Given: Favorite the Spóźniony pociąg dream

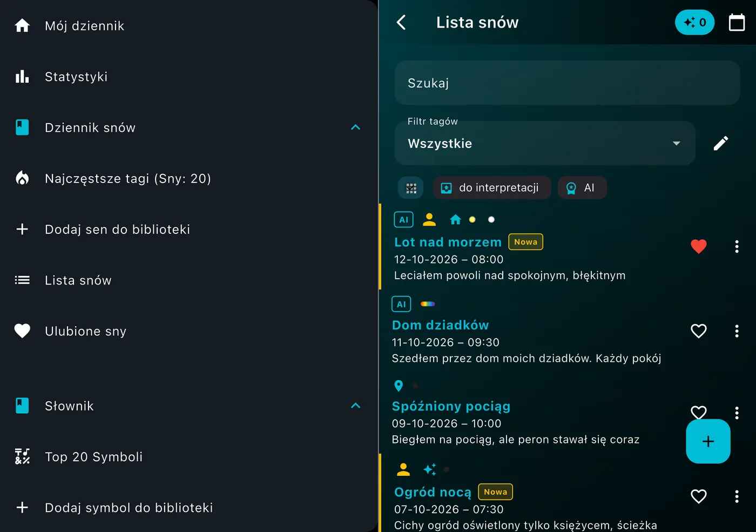Looking at the screenshot, I should pyautogui.click(x=699, y=413).
